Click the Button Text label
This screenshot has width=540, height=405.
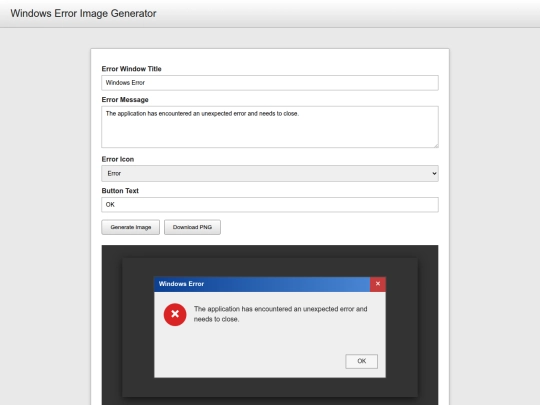pyautogui.click(x=120, y=191)
